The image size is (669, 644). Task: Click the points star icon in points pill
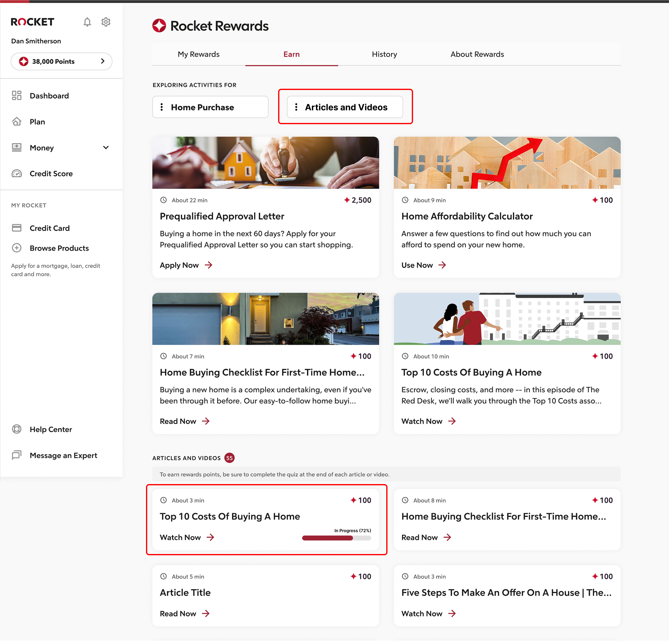pos(23,61)
